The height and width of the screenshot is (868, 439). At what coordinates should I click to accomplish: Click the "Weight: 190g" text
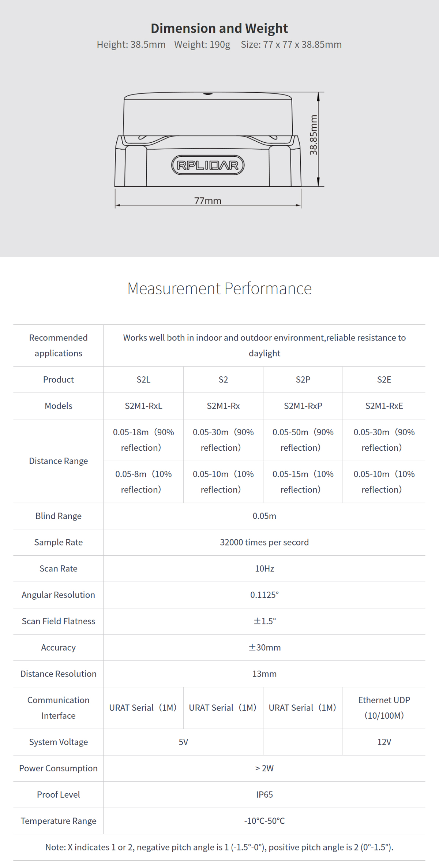(202, 45)
